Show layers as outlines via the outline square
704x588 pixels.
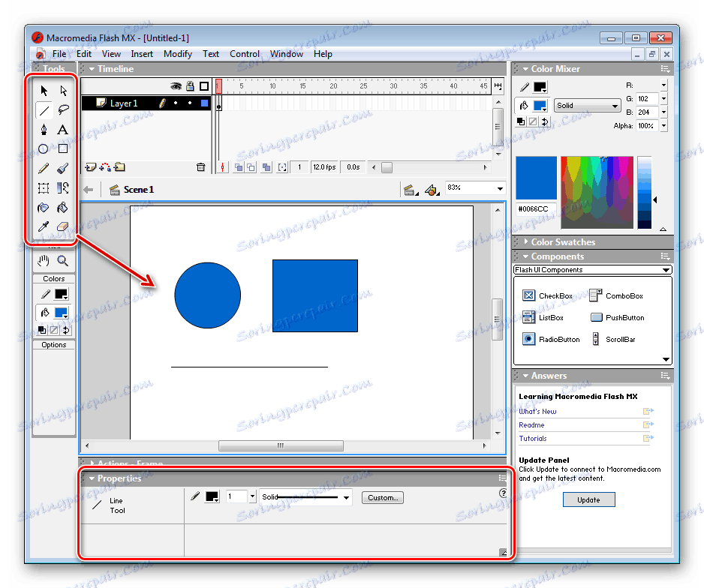click(x=204, y=86)
